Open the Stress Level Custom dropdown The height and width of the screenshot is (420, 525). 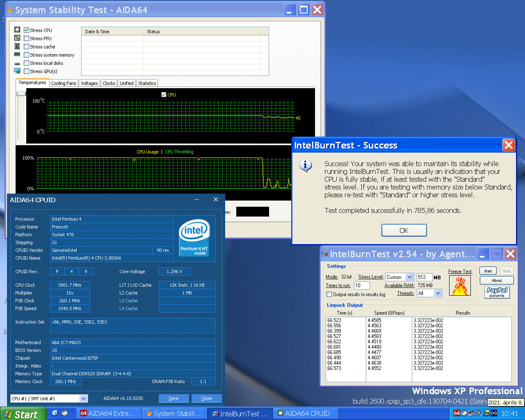[x=409, y=277]
